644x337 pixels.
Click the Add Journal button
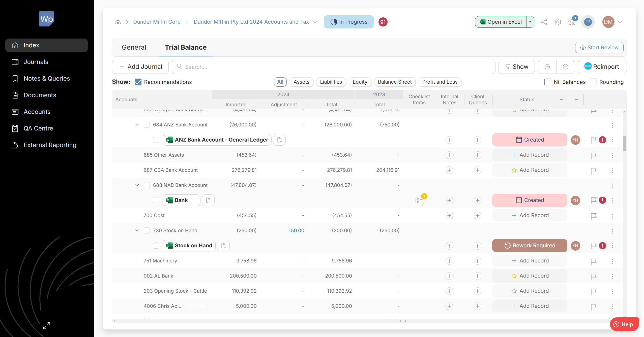140,67
